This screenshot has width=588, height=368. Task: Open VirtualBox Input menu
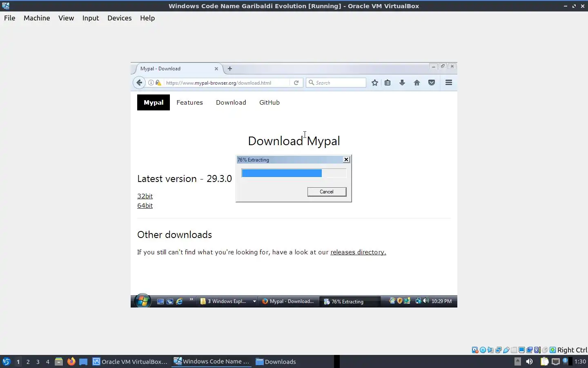[x=91, y=18]
